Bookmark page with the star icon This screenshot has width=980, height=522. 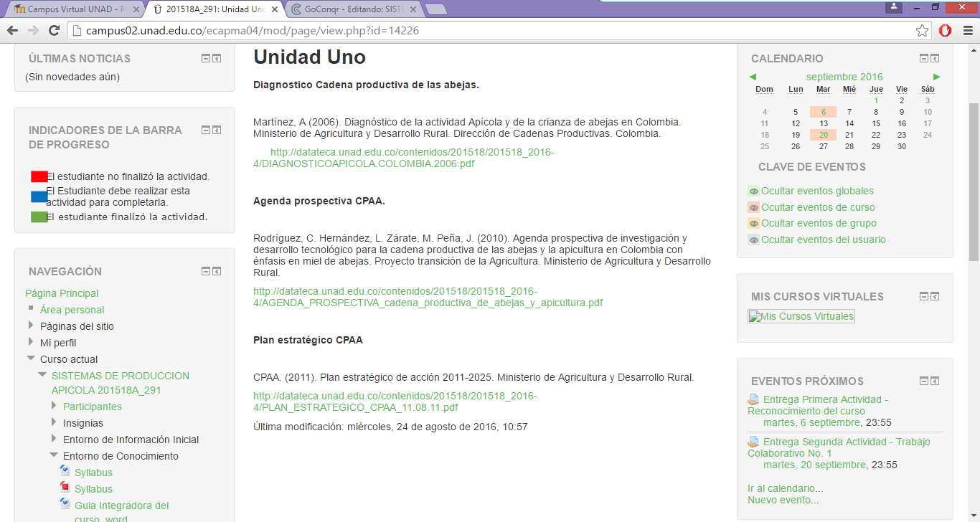[x=922, y=30]
